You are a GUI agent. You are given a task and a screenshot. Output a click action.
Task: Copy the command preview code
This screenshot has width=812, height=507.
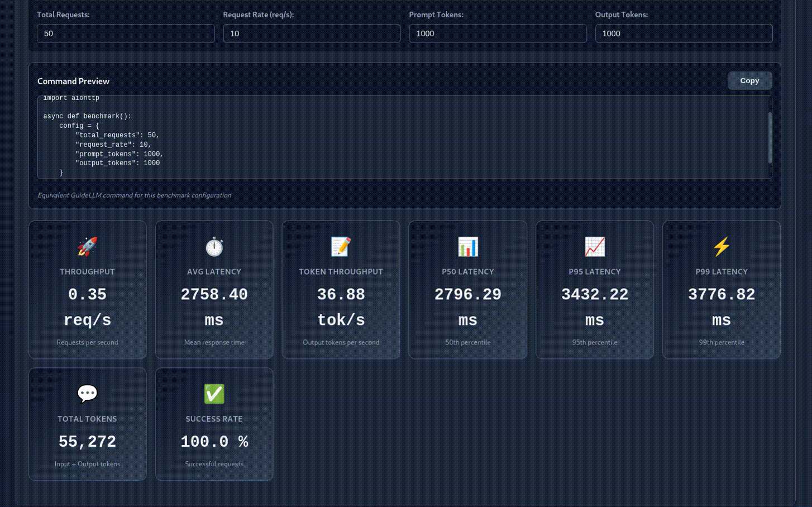[x=749, y=80]
